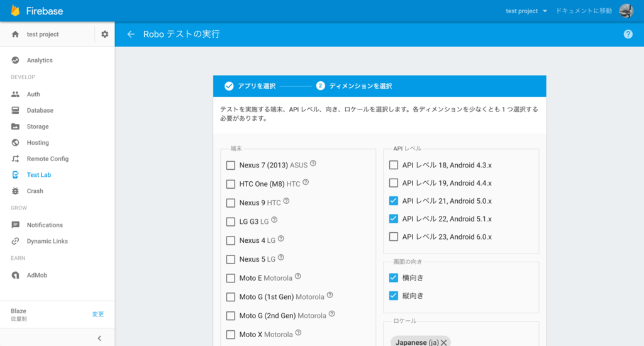The width and height of the screenshot is (644, 346).
Task: Open the test project dropdown in top bar
Action: point(526,11)
